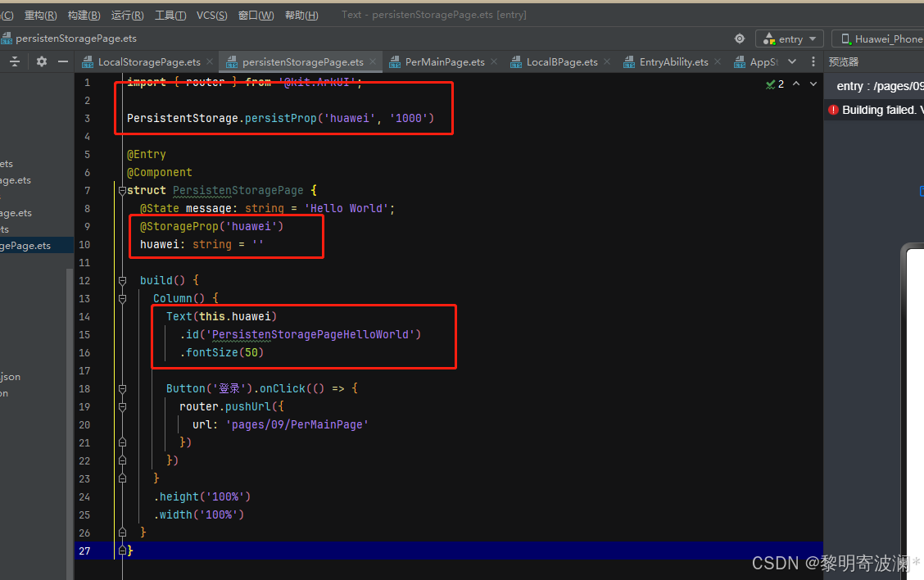The height and width of the screenshot is (580, 924).
Task: Click the Building failed error message
Action: pyautogui.click(x=882, y=110)
